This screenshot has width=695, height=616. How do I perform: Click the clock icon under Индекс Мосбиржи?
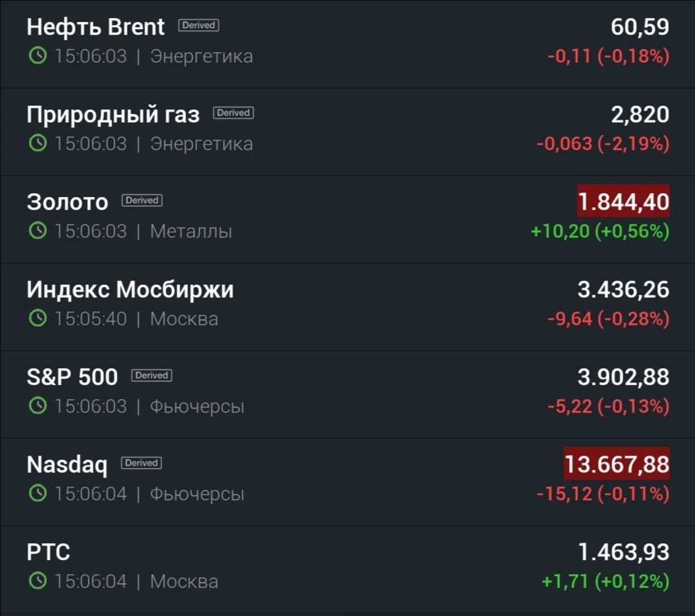[38, 319]
